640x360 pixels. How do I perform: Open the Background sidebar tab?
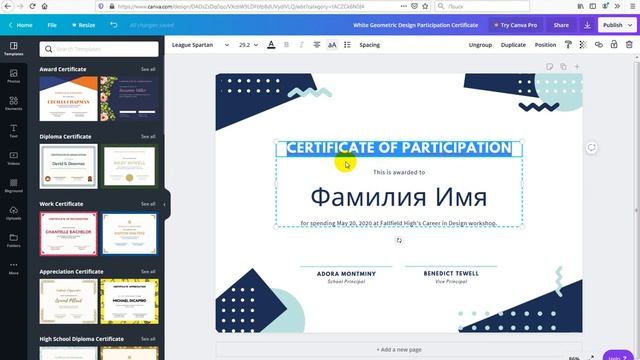click(13, 185)
